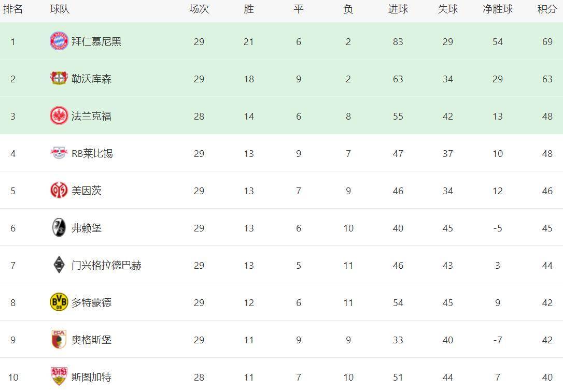This screenshot has height=392, width=563.
Task: Open the 勒沃库森 team name link
Action: (x=91, y=79)
